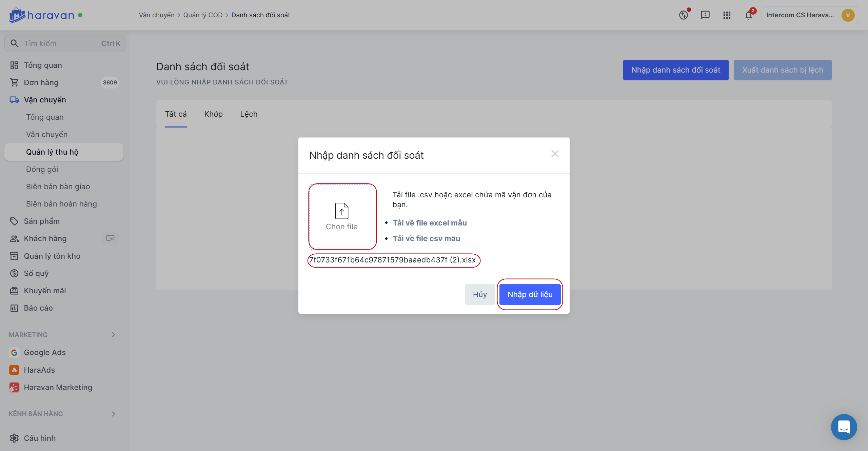The width and height of the screenshot is (868, 451).
Task: Switch to the Lệch tab
Action: coord(249,114)
